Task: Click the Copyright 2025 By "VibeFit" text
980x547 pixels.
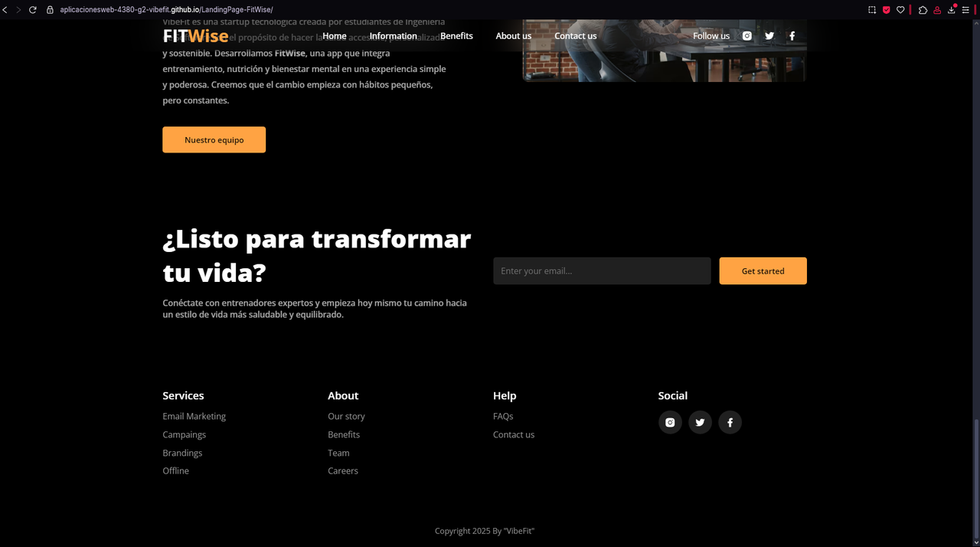Action: click(x=485, y=531)
